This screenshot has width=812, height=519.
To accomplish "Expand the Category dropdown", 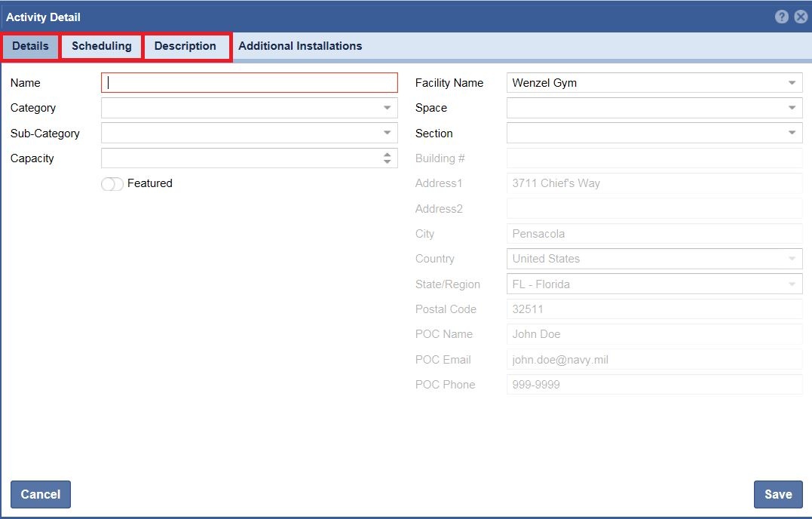I will (387, 108).
